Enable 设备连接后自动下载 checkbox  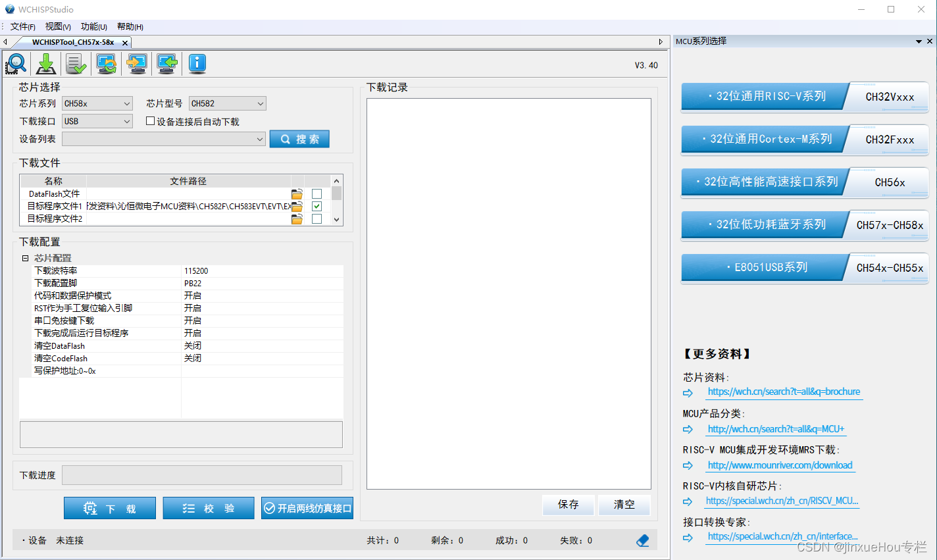(150, 121)
